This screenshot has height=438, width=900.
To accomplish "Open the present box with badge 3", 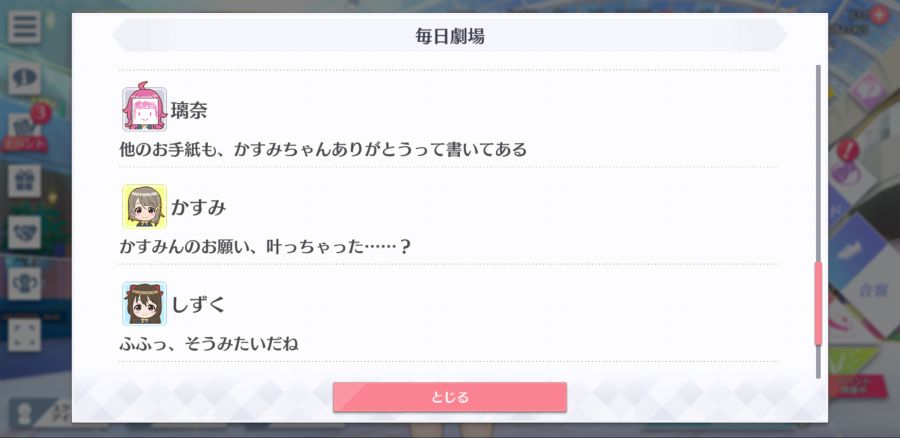I will 24,129.
